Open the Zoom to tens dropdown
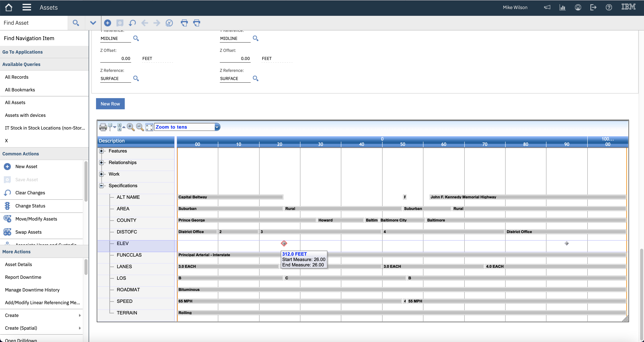The width and height of the screenshot is (644, 342). coord(217,127)
